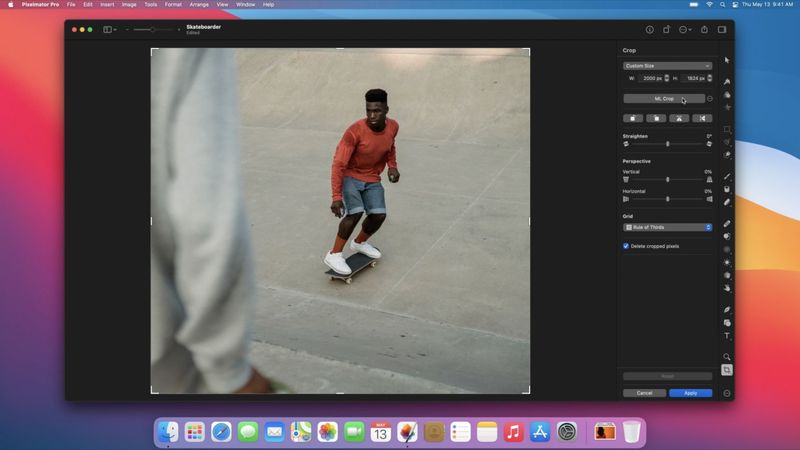Screen dimensions: 800x450
Task: Open the tool sidebar's bottom customize button
Action: (x=727, y=393)
